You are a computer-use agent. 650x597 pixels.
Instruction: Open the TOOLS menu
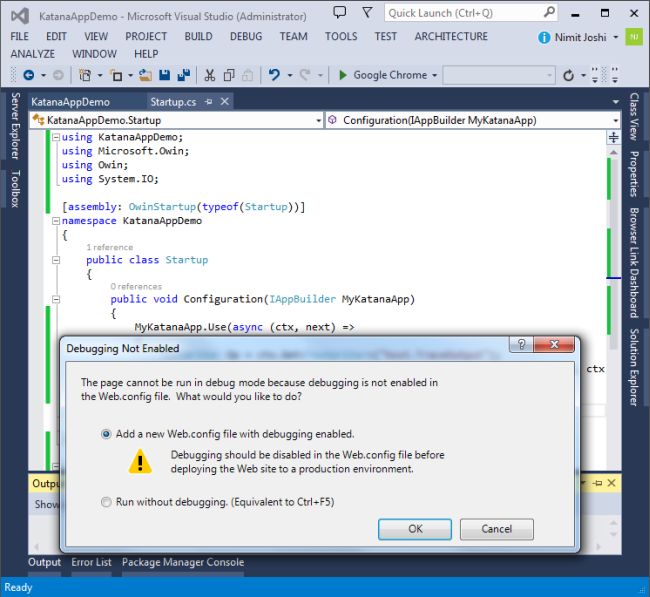pos(341,36)
